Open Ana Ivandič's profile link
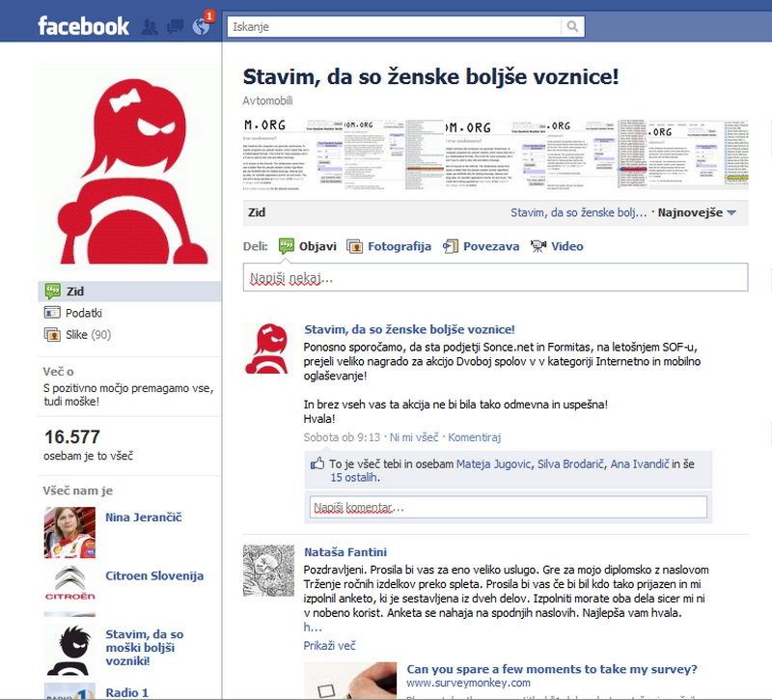 [x=640, y=464]
